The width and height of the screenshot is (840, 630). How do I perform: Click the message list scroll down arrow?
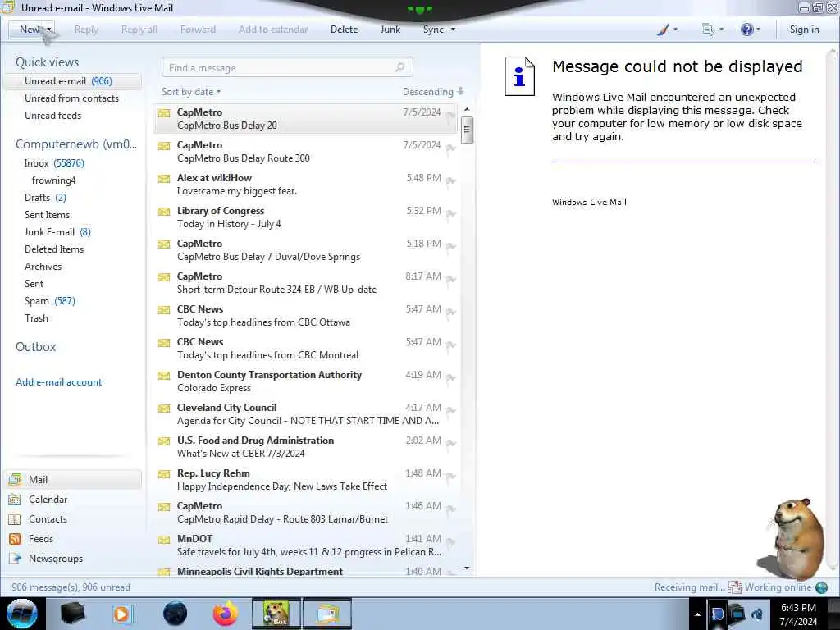[467, 568]
